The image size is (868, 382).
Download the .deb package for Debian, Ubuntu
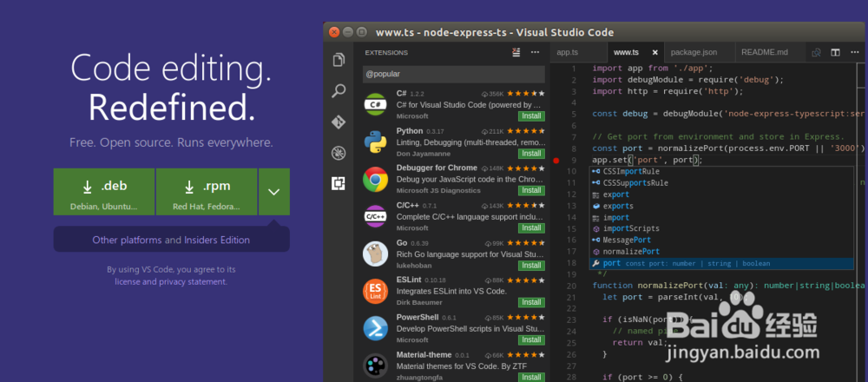104,192
